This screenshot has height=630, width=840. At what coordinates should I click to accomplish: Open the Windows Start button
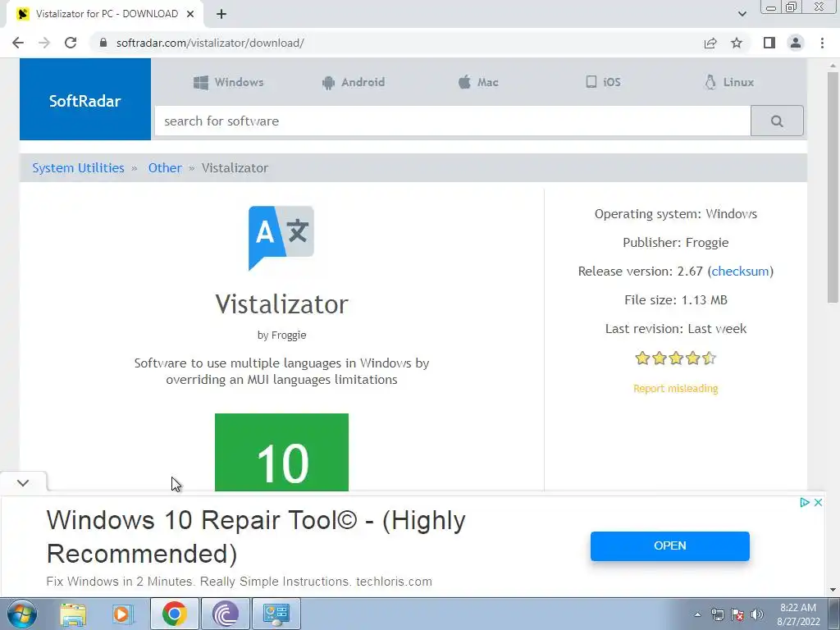pyautogui.click(x=22, y=614)
